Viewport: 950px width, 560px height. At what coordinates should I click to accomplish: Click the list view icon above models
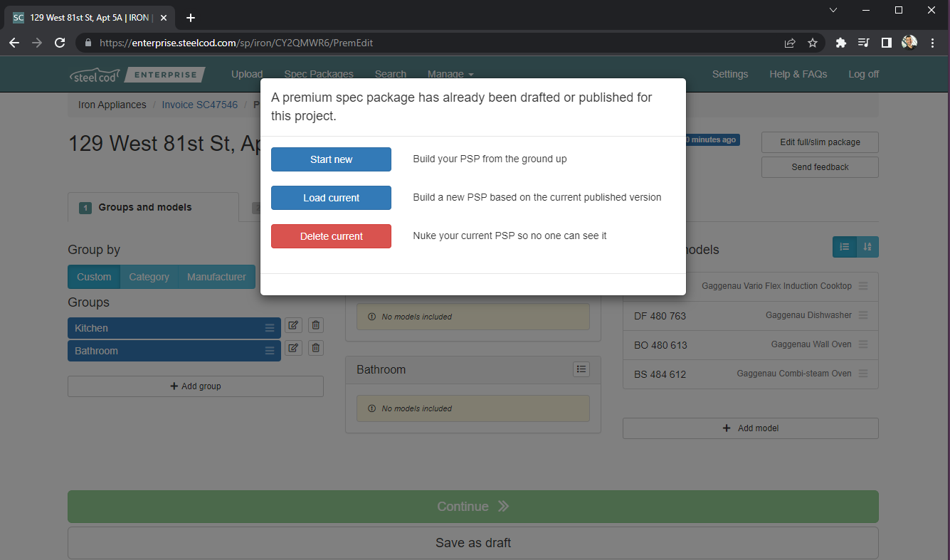pos(845,247)
